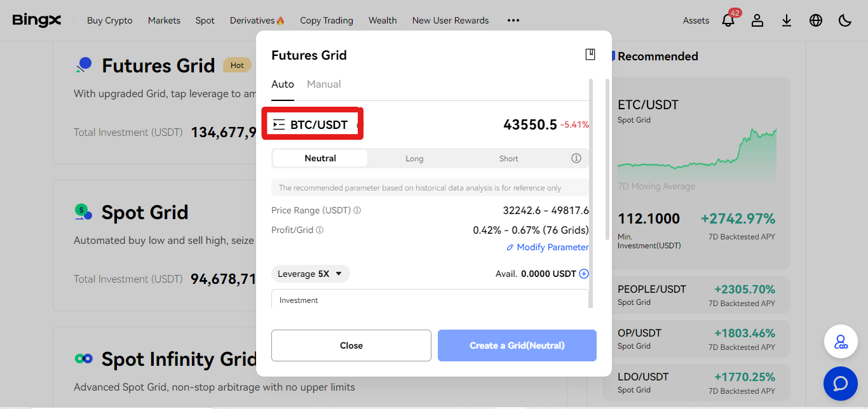The width and height of the screenshot is (868, 409).
Task: Click the Price Range info icon
Action: point(357,210)
